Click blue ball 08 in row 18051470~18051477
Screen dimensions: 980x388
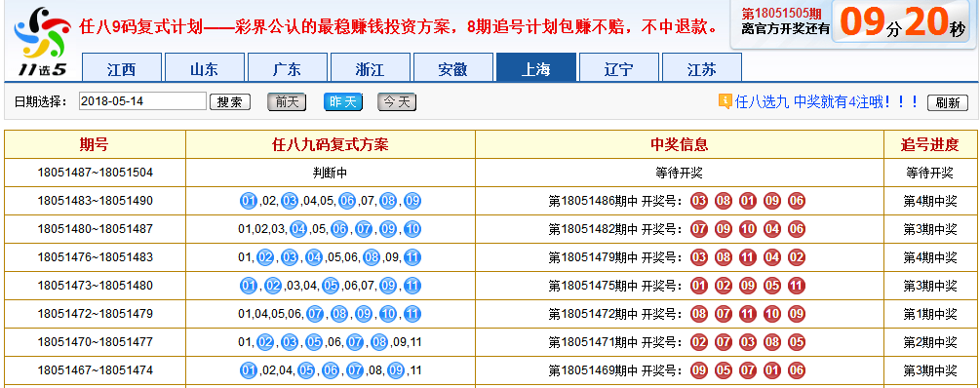point(379,342)
